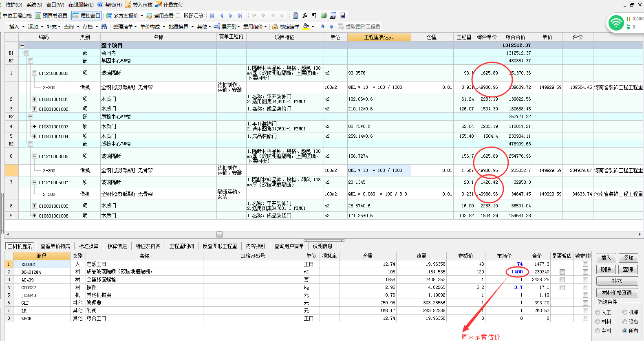Viewport: 644px width, 341px height.
Task: Click the fx formula icon
Action: click(305, 15)
